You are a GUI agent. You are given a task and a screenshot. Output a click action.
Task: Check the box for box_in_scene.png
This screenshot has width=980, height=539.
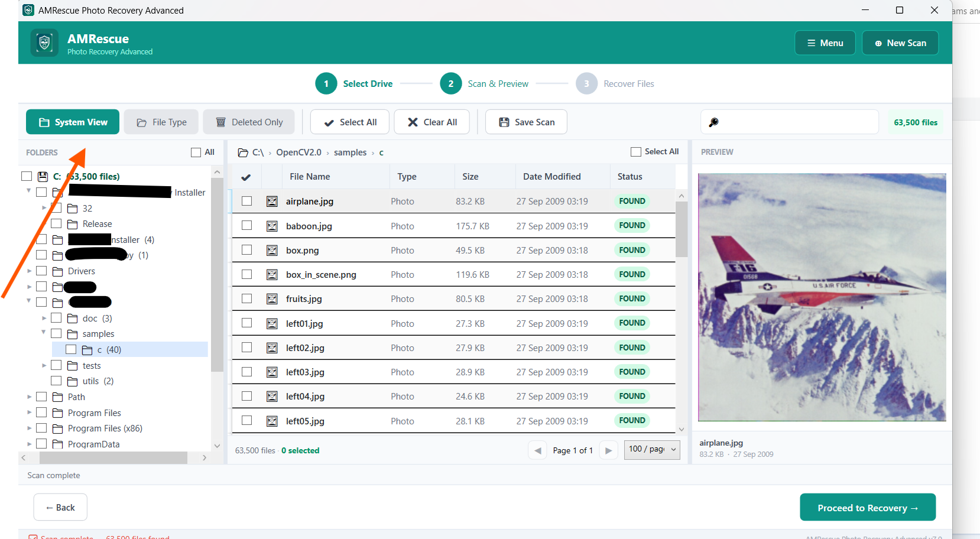246,274
